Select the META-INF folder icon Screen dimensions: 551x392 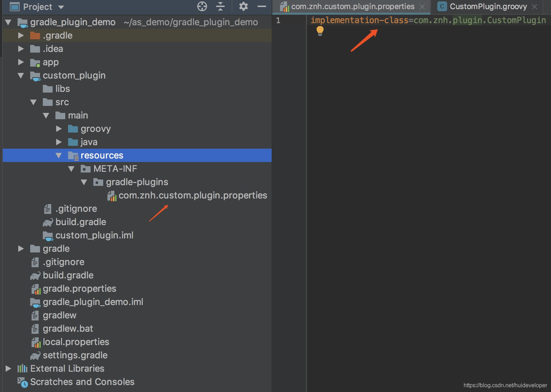click(x=86, y=169)
